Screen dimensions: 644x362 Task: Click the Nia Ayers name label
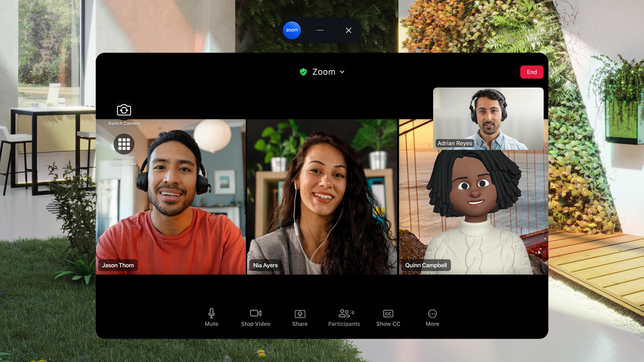tap(265, 265)
